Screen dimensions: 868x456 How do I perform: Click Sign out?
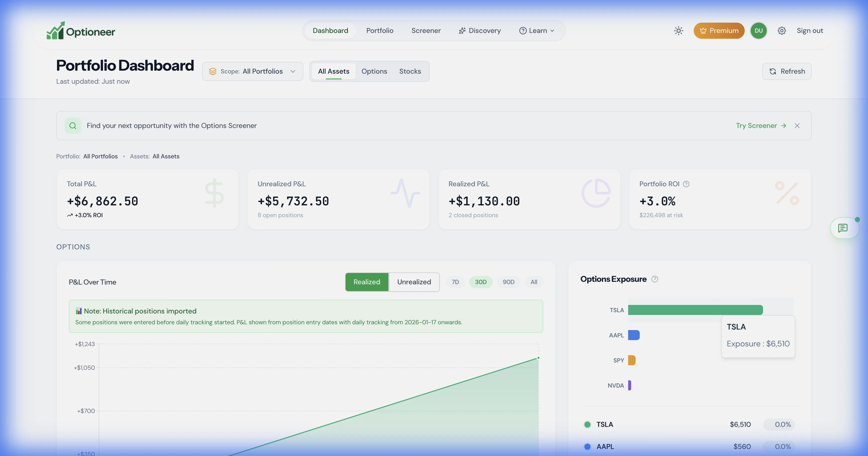click(x=810, y=31)
